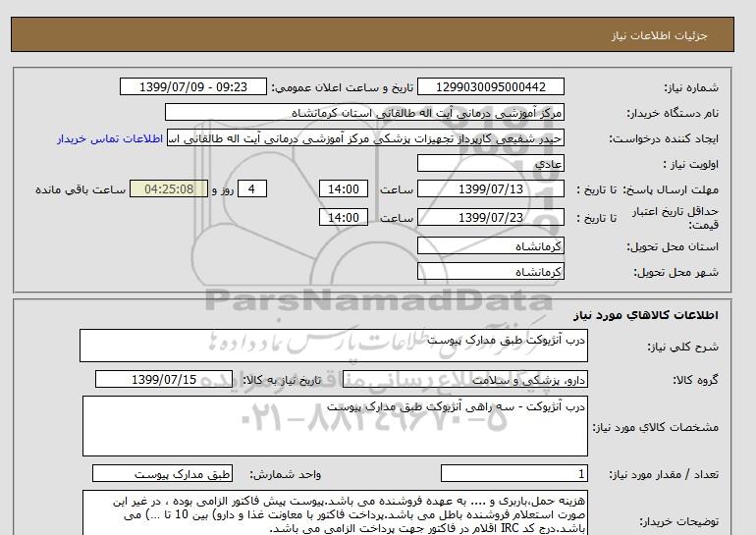Screen dimensions: 756x535
Task: Click the counting unit field طبق مدارک پیوست
Action: click(162, 474)
